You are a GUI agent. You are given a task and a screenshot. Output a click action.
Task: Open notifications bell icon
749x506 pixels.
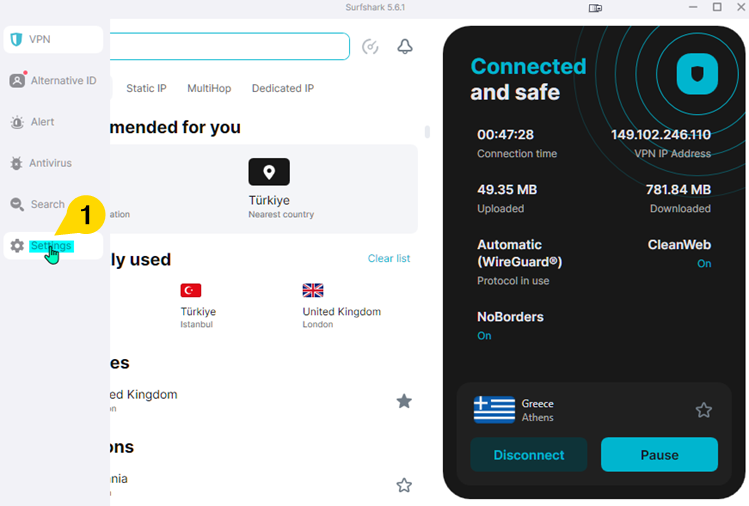tap(405, 46)
